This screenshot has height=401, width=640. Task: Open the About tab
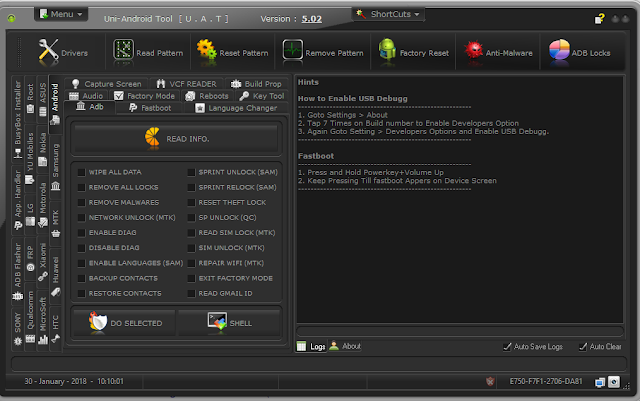point(345,346)
